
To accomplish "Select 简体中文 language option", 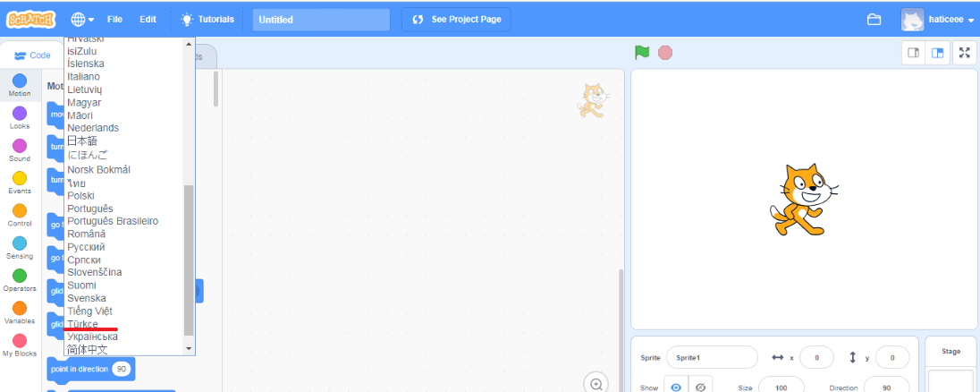I will coord(87,349).
